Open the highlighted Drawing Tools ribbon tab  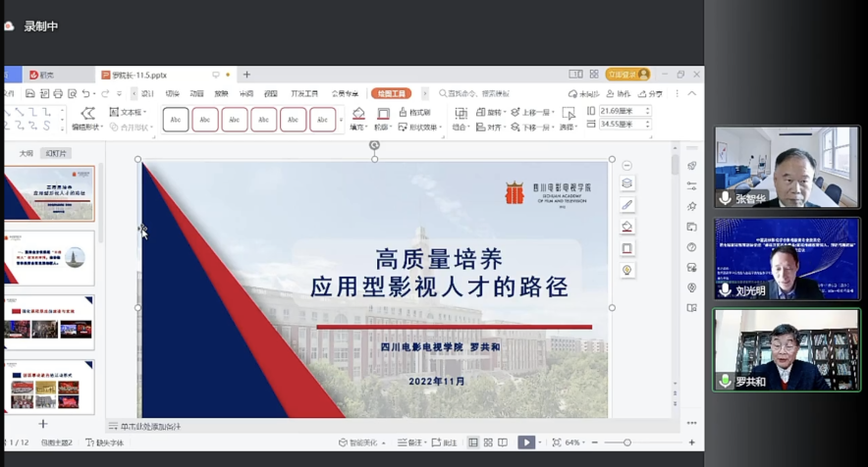(391, 93)
